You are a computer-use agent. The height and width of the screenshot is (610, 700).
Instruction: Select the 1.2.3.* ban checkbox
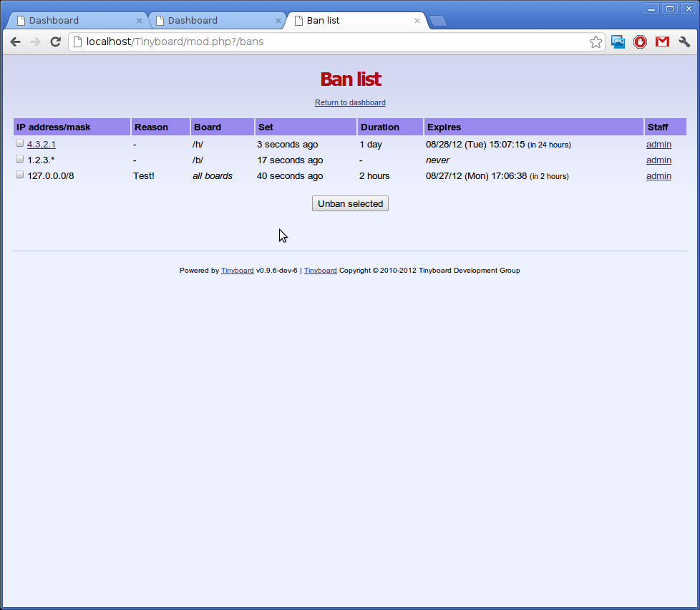tap(20, 159)
